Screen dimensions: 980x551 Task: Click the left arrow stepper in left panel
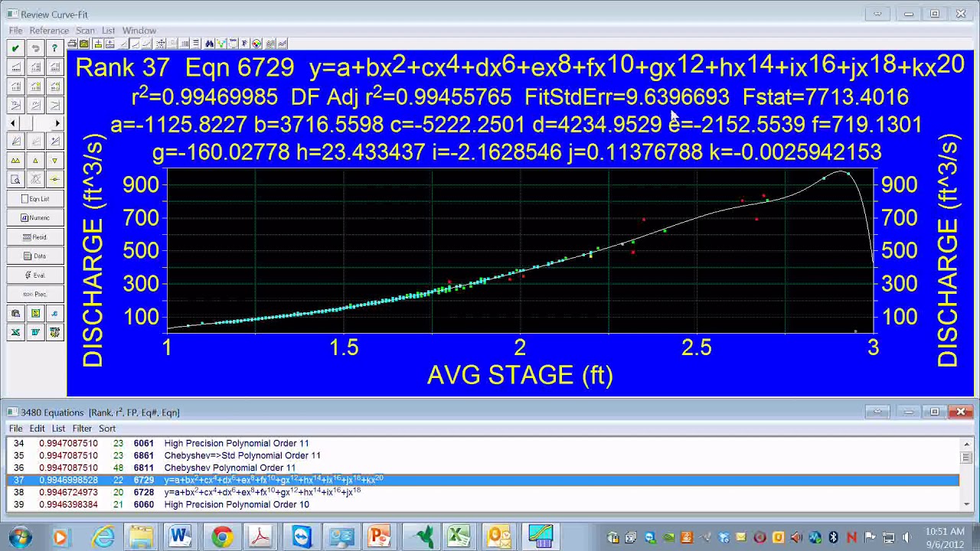click(13, 122)
